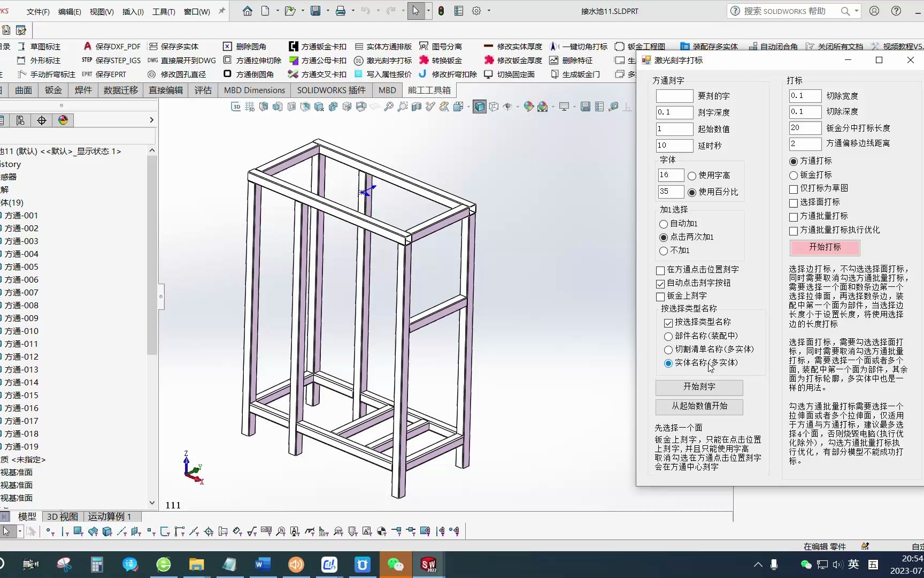
Task: Enable the 钣金打标 radio option
Action: click(x=793, y=175)
